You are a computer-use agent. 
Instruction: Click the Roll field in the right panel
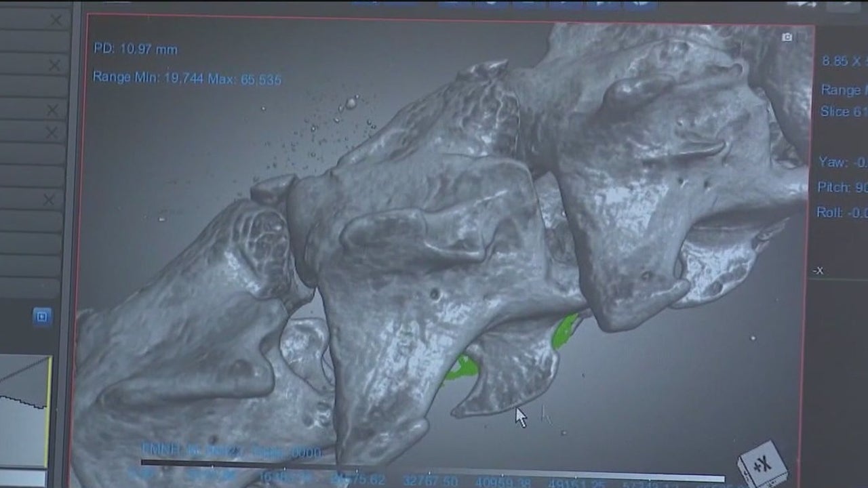tap(842, 212)
